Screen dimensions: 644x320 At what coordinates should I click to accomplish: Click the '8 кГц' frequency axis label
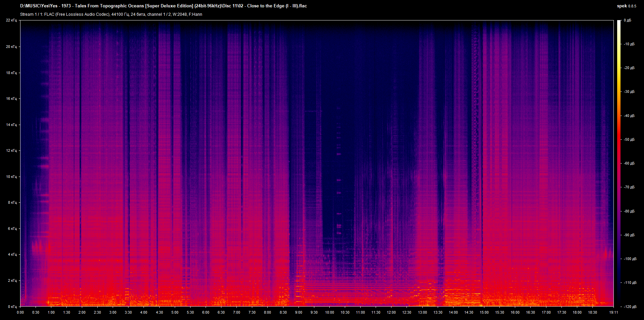tap(12, 202)
